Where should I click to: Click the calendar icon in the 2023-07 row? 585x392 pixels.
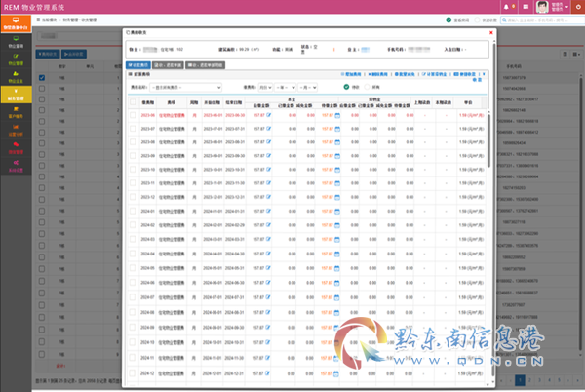(x=337, y=129)
